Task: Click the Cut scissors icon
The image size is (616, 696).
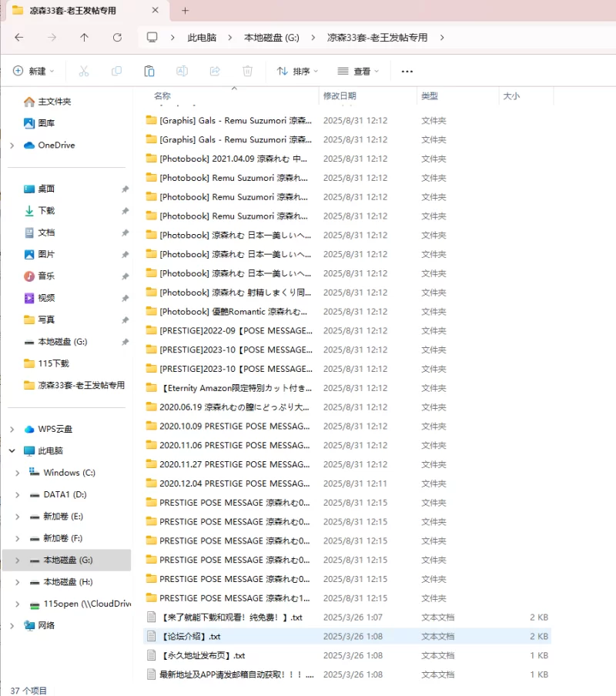Action: 84,71
